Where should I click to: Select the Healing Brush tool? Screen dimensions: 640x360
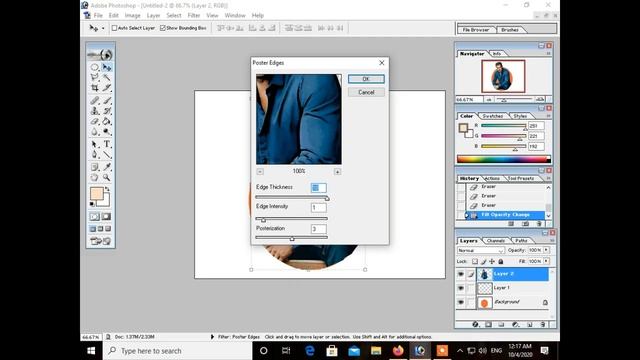tap(95, 100)
